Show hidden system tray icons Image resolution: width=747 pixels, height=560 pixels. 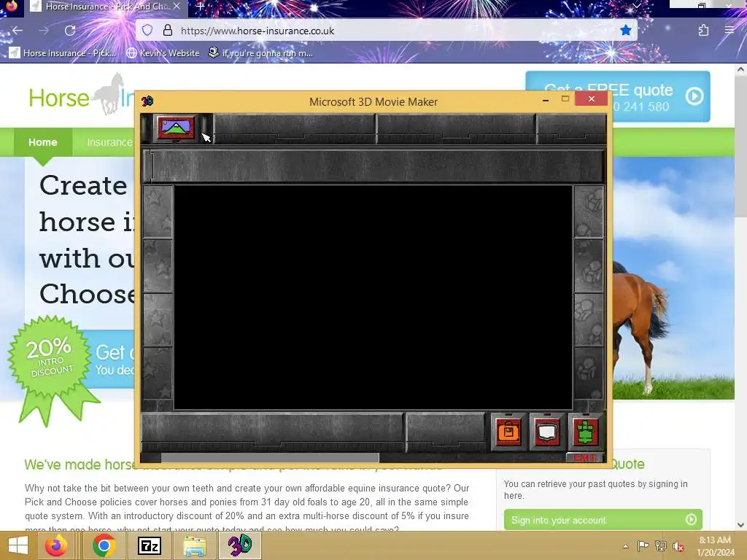(x=625, y=545)
